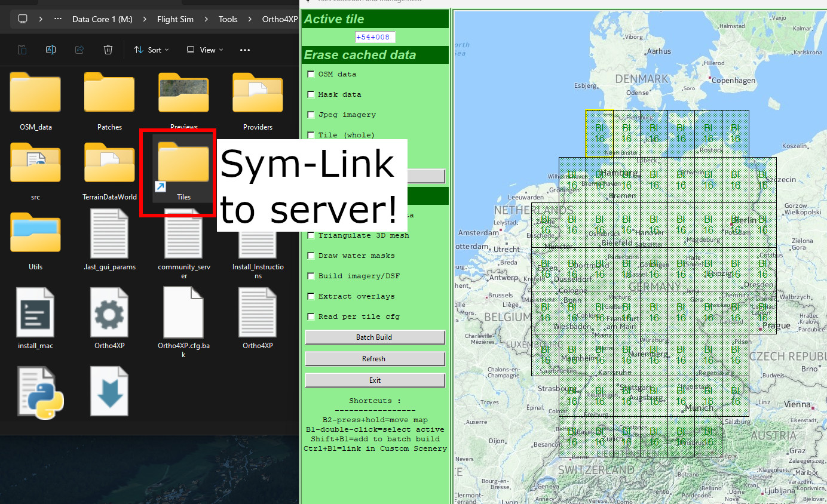Screen dimensions: 827x504
Task: Select the .last_gui_params file
Action: pyautogui.click(x=109, y=240)
